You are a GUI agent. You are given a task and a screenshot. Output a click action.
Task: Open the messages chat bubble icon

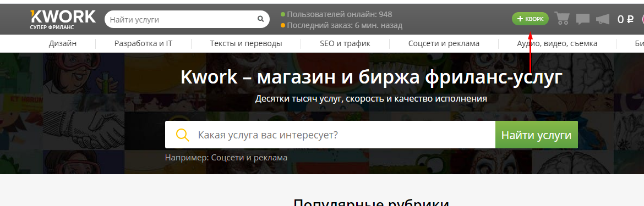click(x=583, y=19)
